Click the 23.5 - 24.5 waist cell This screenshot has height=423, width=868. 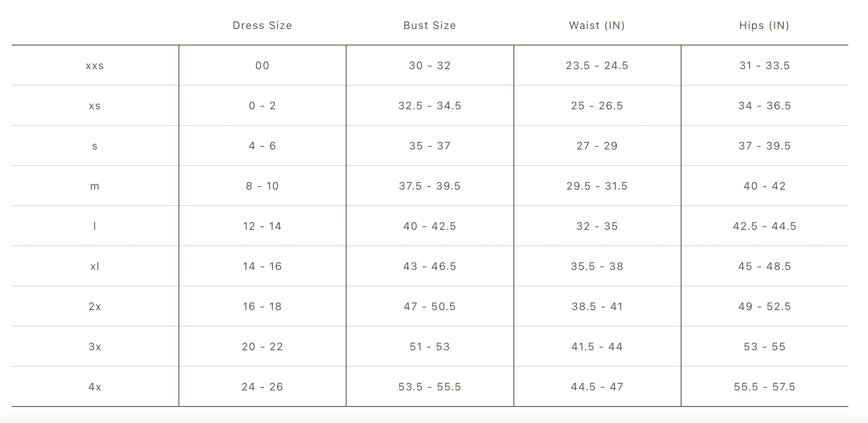(597, 66)
